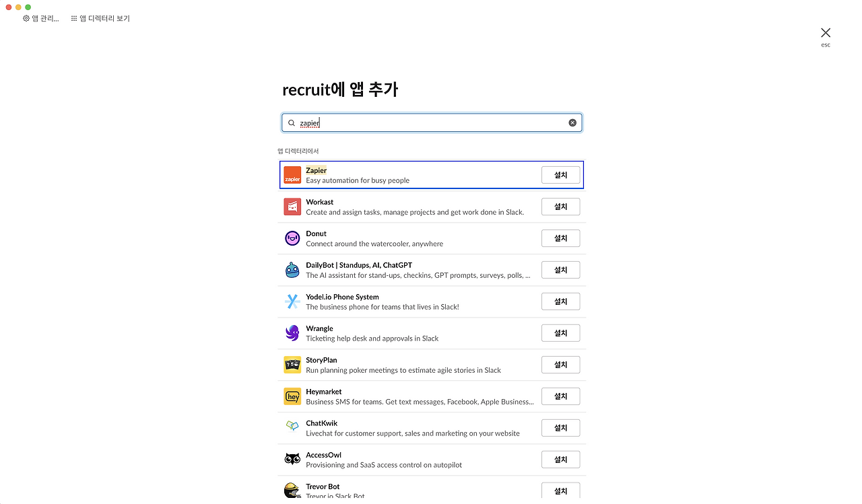Select the Heymarket app name

(324, 392)
